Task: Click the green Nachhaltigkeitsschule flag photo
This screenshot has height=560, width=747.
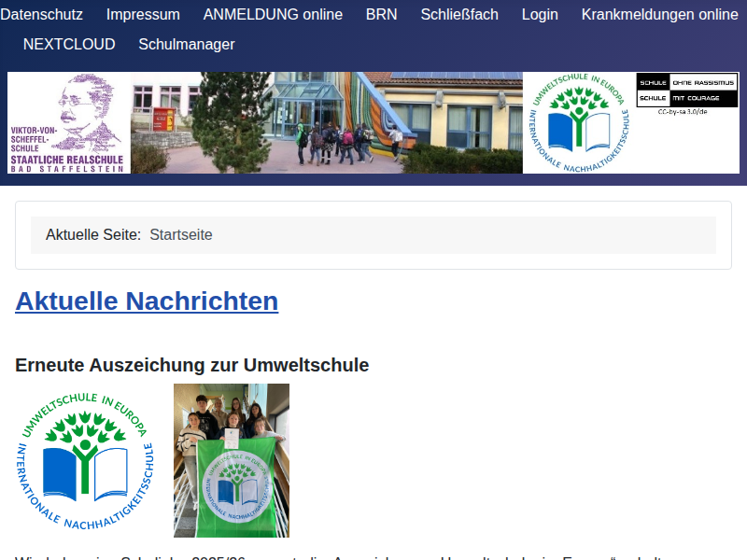Action: (232, 460)
